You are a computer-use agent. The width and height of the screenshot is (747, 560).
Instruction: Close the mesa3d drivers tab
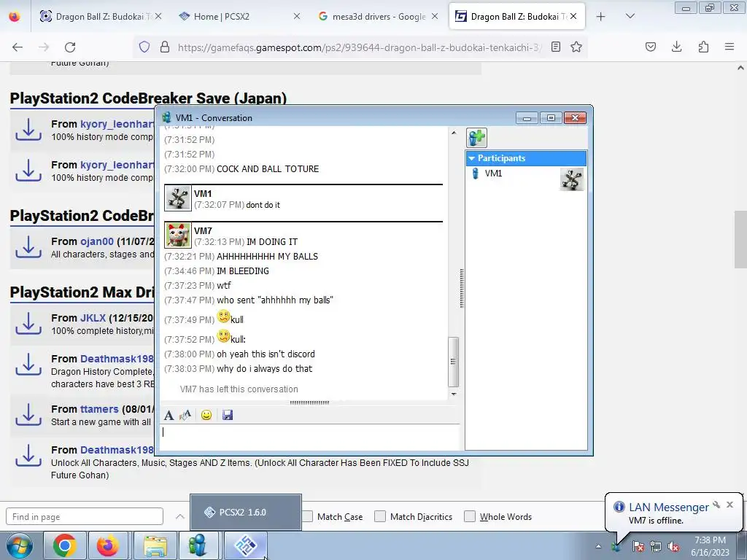(435, 16)
